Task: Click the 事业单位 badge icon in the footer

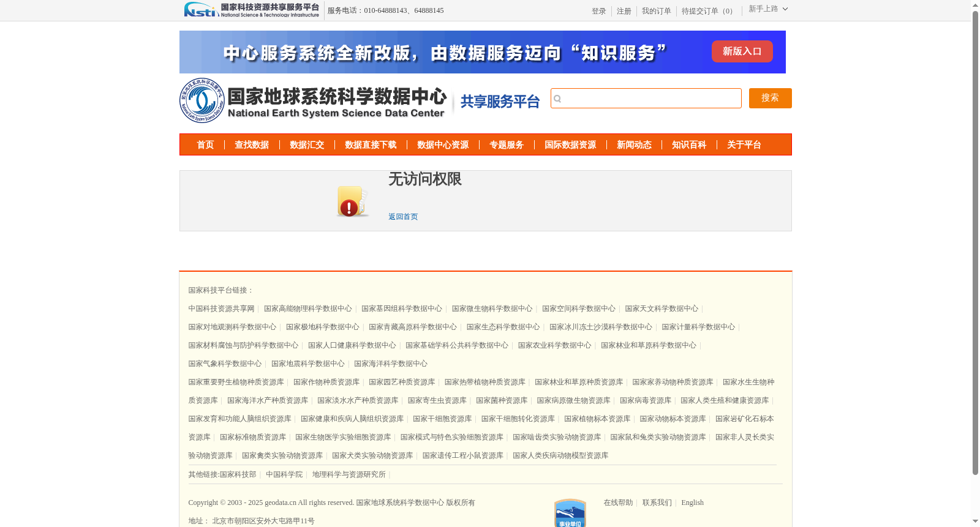Action: (570, 513)
